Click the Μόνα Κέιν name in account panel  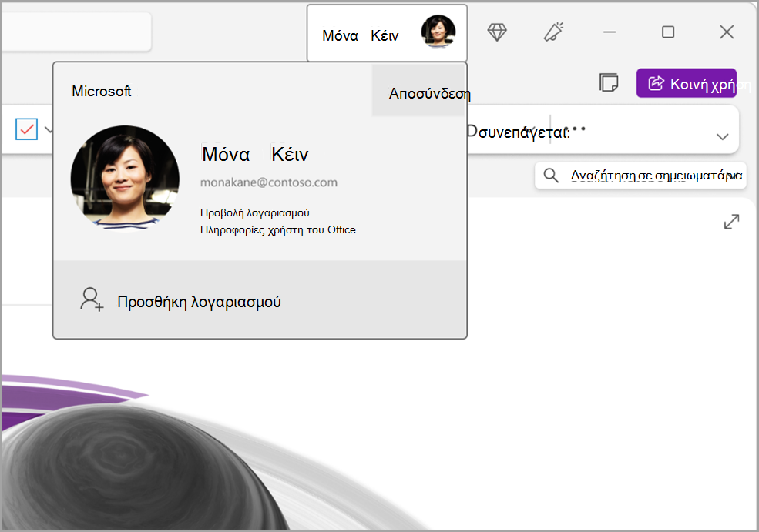(x=255, y=154)
